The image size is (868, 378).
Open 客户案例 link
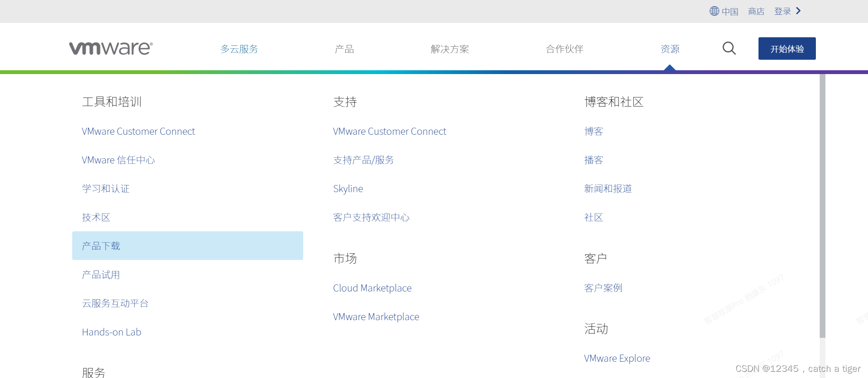603,288
